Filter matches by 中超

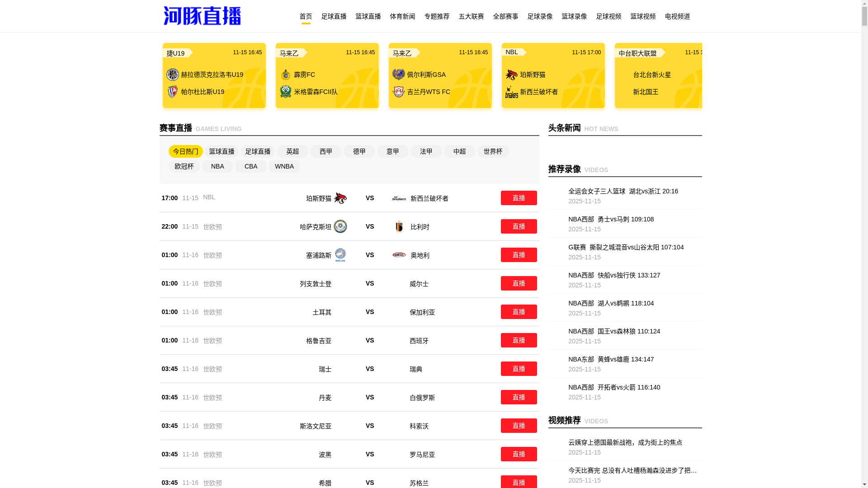click(x=460, y=151)
